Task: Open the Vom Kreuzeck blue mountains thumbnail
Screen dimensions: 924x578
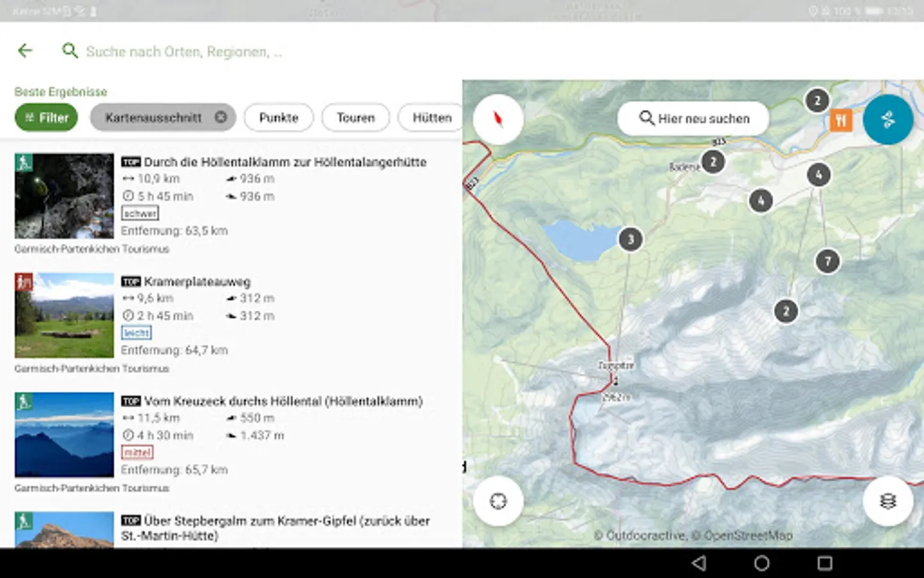Action: pos(64,435)
